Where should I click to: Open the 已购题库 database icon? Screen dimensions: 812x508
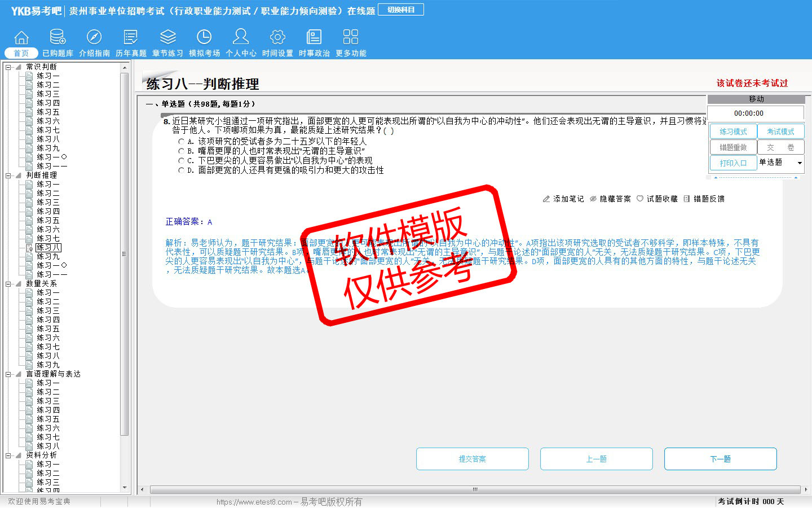58,38
